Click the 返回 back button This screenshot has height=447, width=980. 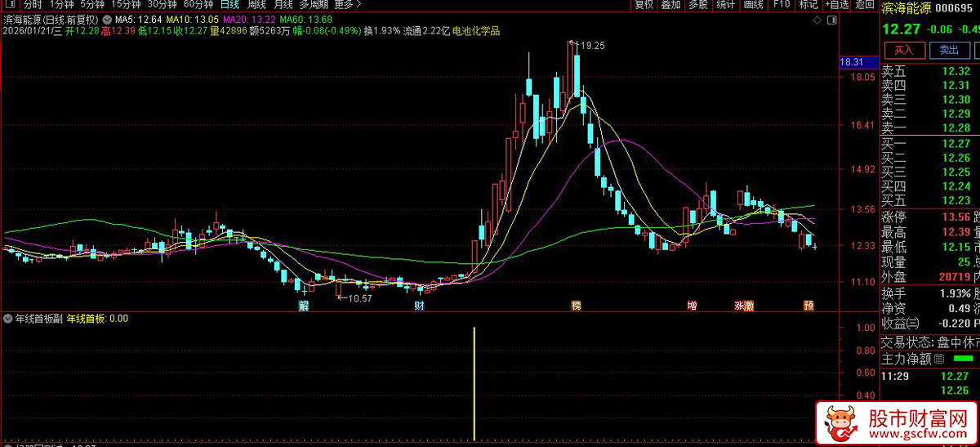[x=863, y=5]
